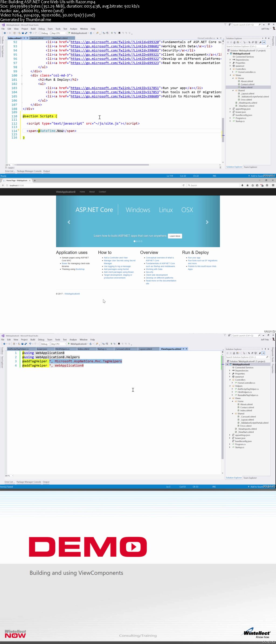Expand wwwroot node, top Solution Explorer

tap(230, 66)
